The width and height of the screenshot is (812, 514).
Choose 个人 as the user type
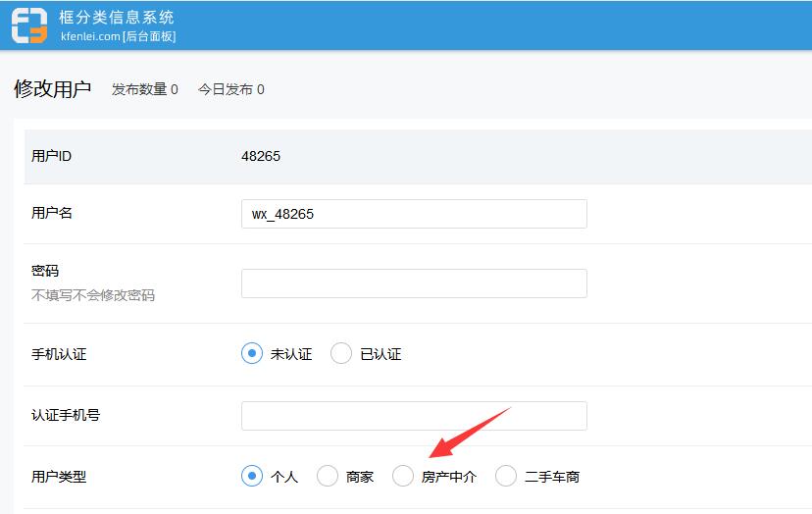coord(252,477)
